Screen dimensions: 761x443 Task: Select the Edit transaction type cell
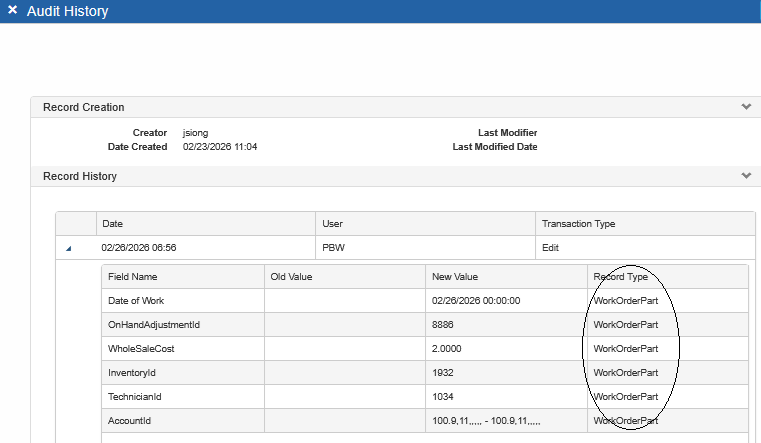click(x=551, y=248)
